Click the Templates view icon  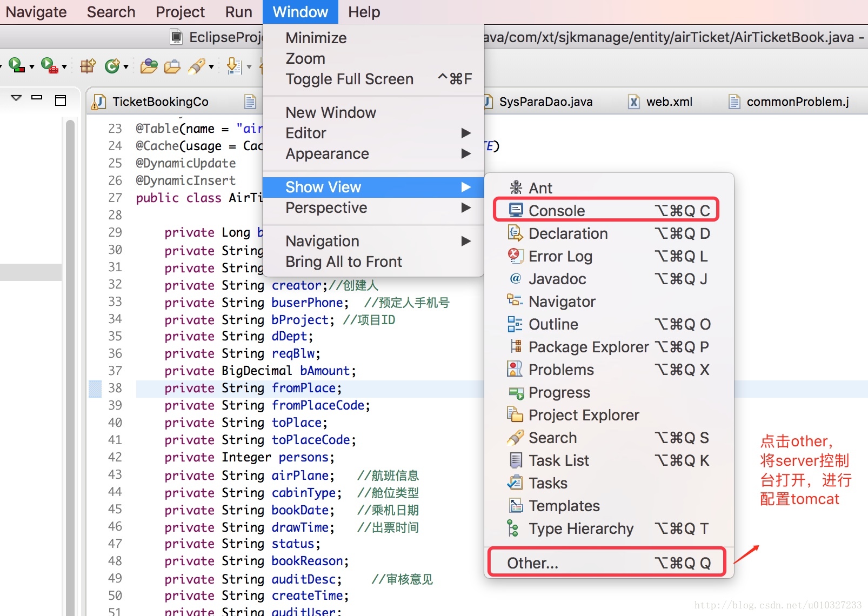tap(516, 505)
